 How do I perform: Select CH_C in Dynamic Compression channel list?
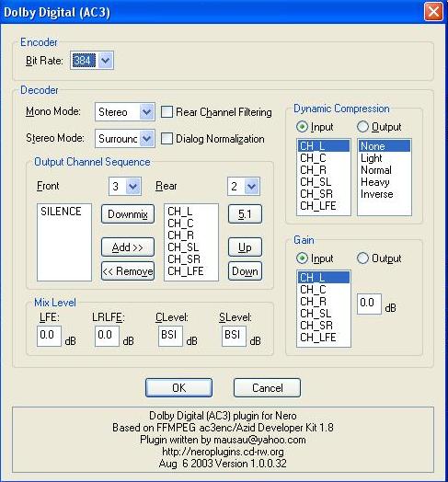[324, 158]
